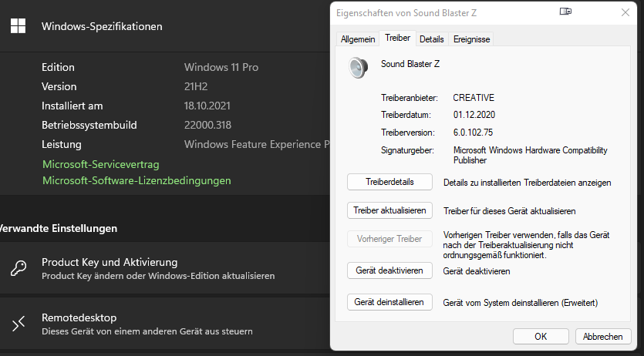Click the Treiberdatum label

(406, 115)
